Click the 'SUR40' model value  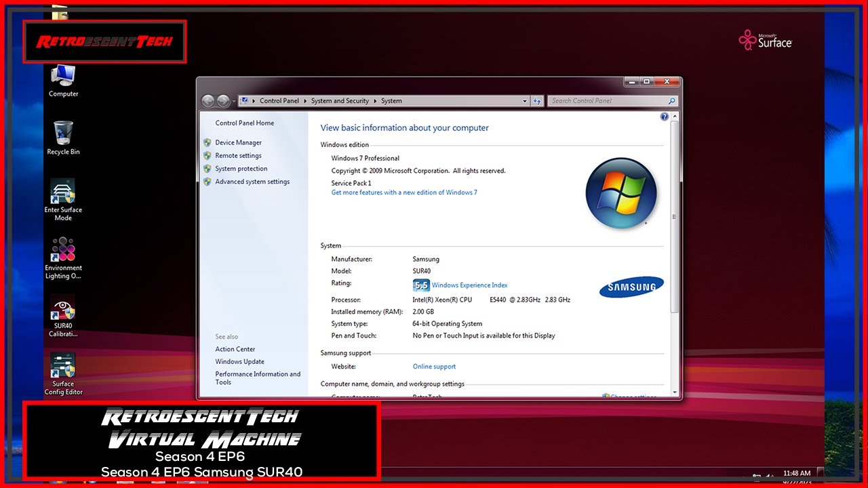pyautogui.click(x=421, y=271)
